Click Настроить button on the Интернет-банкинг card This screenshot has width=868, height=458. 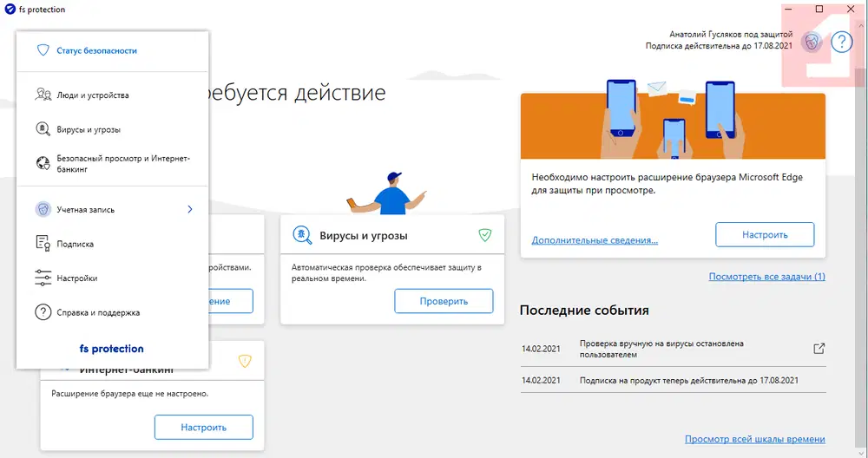(x=204, y=428)
